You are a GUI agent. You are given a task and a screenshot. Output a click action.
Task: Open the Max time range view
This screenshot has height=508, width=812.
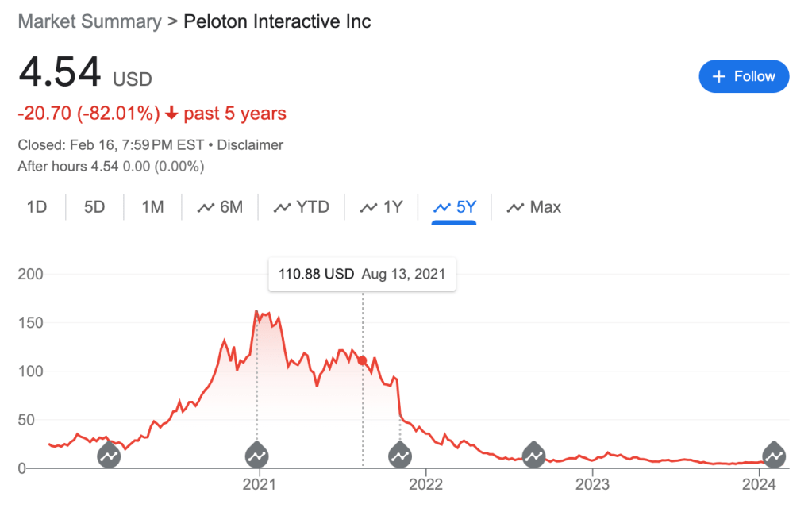pyautogui.click(x=534, y=207)
